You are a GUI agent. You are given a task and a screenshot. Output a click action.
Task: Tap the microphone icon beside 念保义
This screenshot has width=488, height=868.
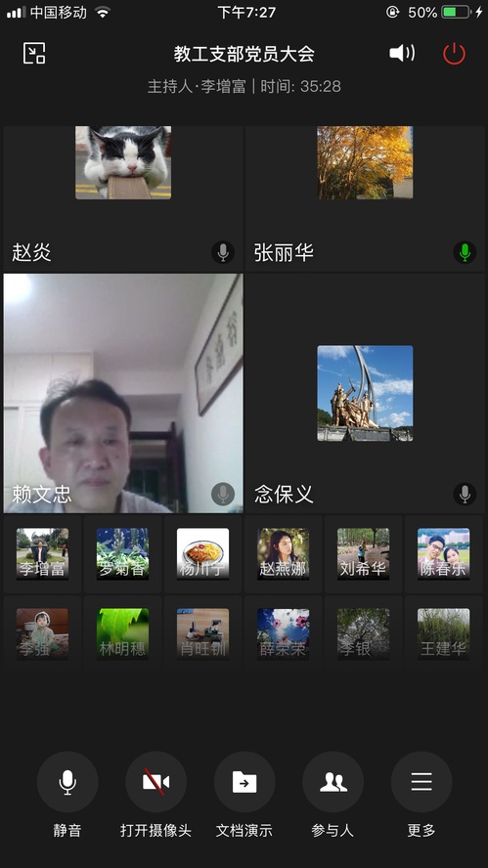(x=465, y=494)
